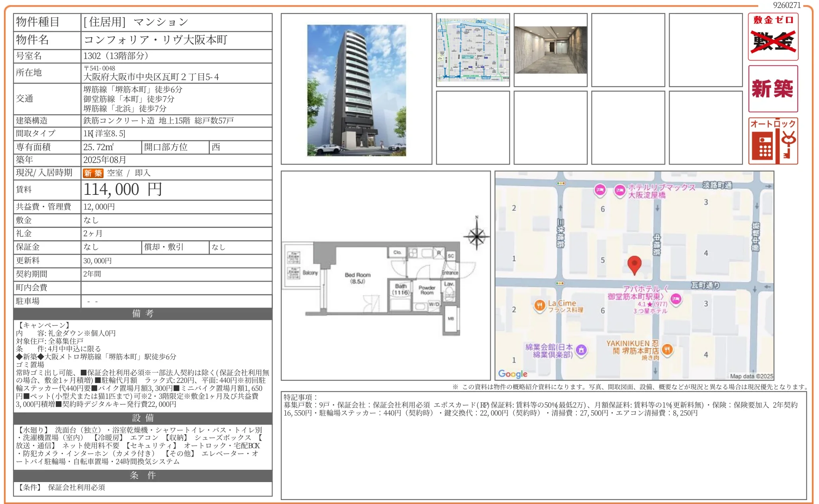Click the Google logo on map
Screen dimensions: 819x504
tap(512, 374)
